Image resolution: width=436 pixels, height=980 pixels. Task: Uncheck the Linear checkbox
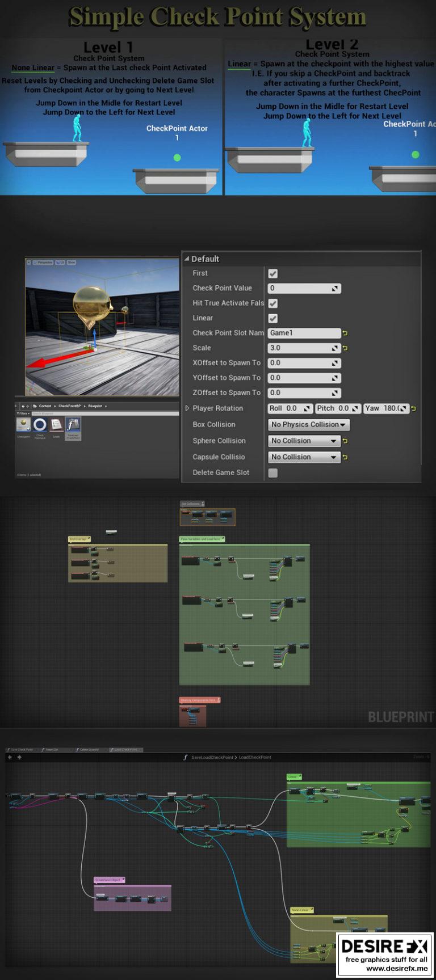(x=273, y=318)
